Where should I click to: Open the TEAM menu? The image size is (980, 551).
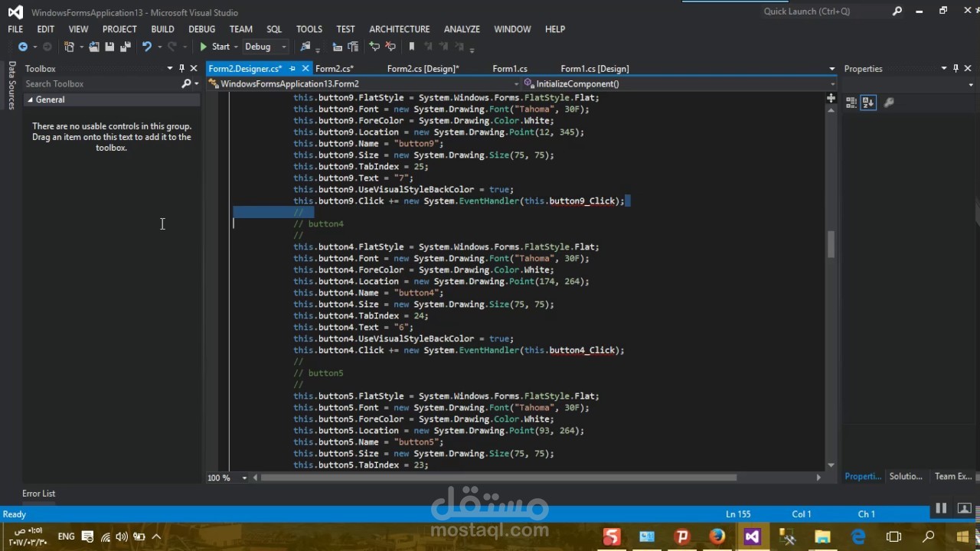tap(241, 29)
